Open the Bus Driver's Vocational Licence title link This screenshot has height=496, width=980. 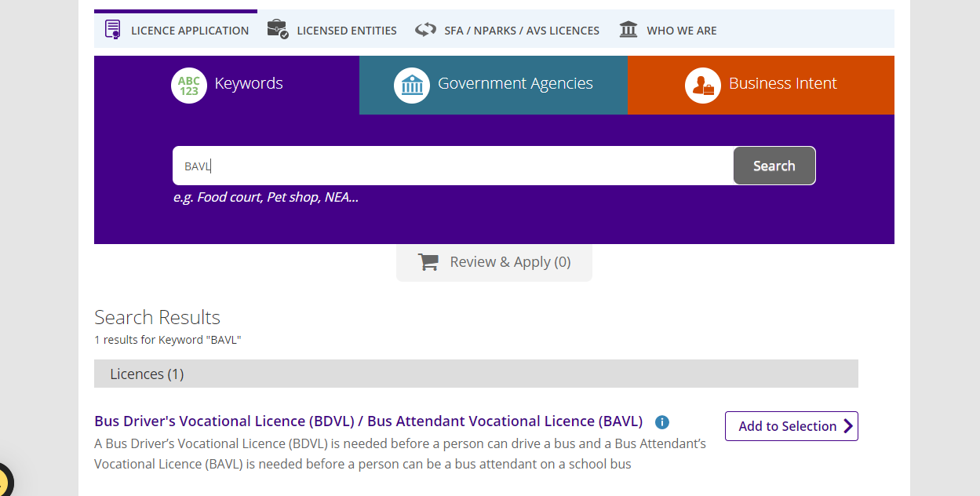point(369,421)
